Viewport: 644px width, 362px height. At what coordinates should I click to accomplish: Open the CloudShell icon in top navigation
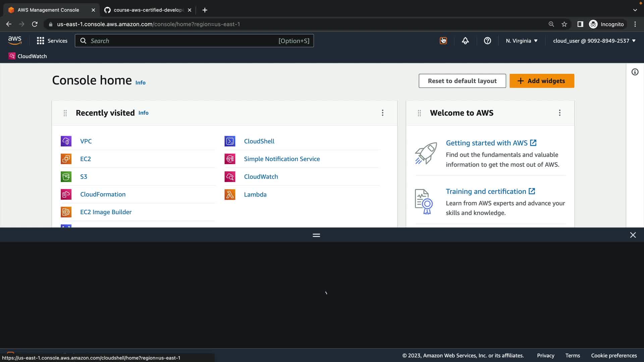443,41
